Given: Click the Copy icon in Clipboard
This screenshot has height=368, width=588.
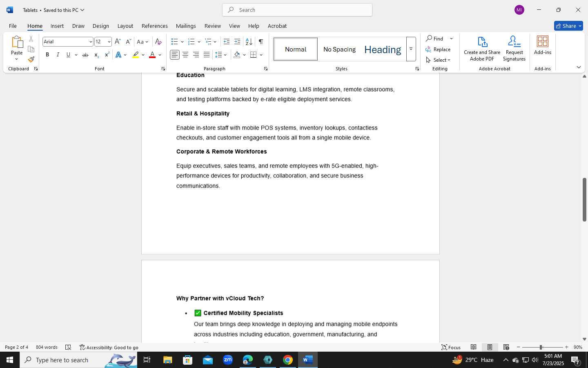Looking at the screenshot, I should pyautogui.click(x=31, y=49).
